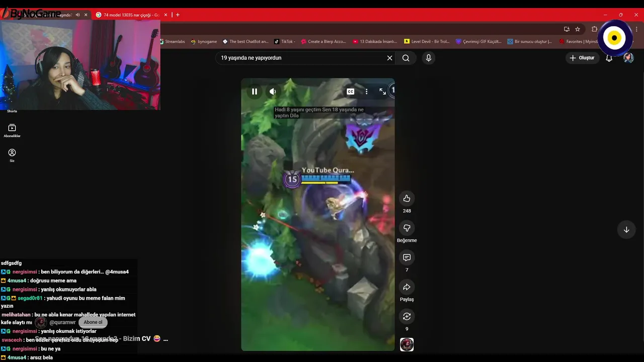Image resolution: width=644 pixels, height=362 pixels.
Task: Toggle closed captions on the Short
Action: coord(351,92)
